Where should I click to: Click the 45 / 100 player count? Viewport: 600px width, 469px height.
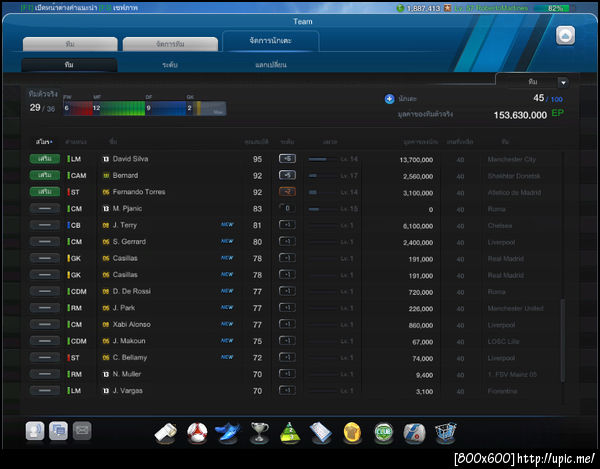pos(548,98)
